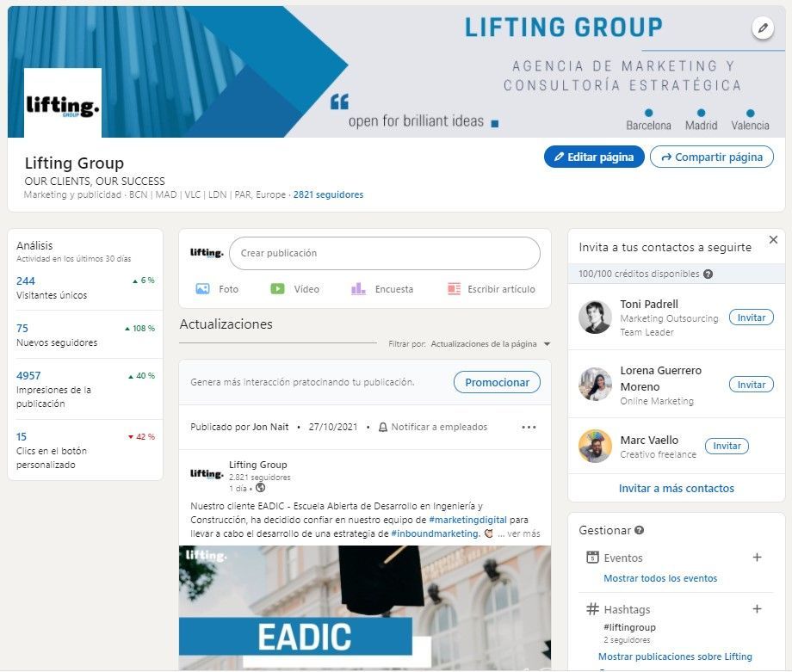Click the #marketingdigital hashtag in the post
This screenshot has height=672, width=792.
coord(467,520)
